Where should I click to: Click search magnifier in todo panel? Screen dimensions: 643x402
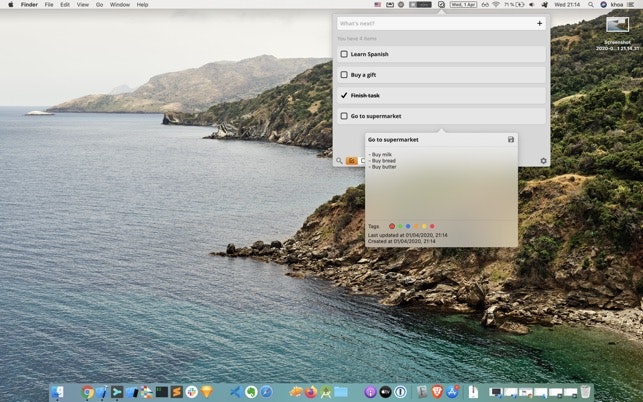[x=339, y=160]
